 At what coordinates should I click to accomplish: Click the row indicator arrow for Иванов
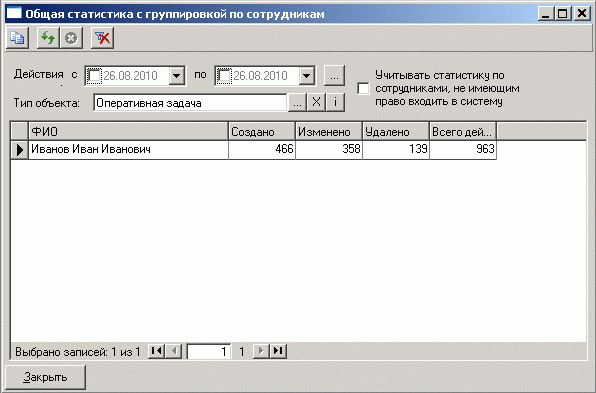coord(19,150)
